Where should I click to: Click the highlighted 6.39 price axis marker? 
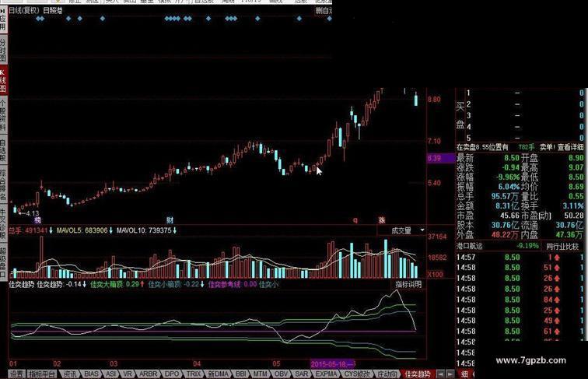coord(440,158)
